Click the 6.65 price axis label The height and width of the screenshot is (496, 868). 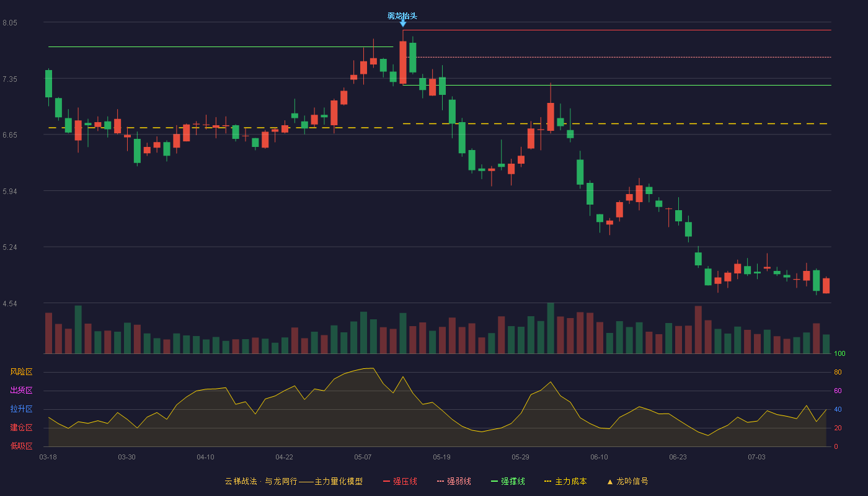(10, 135)
